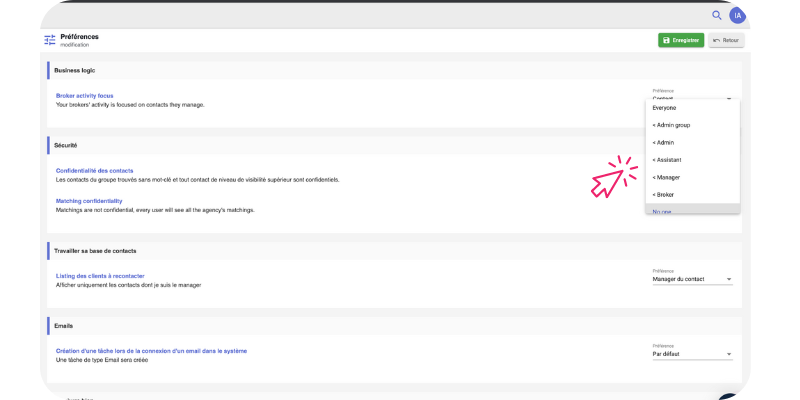Click the Enregistrer save button
The height and width of the screenshot is (400, 800).
(681, 40)
